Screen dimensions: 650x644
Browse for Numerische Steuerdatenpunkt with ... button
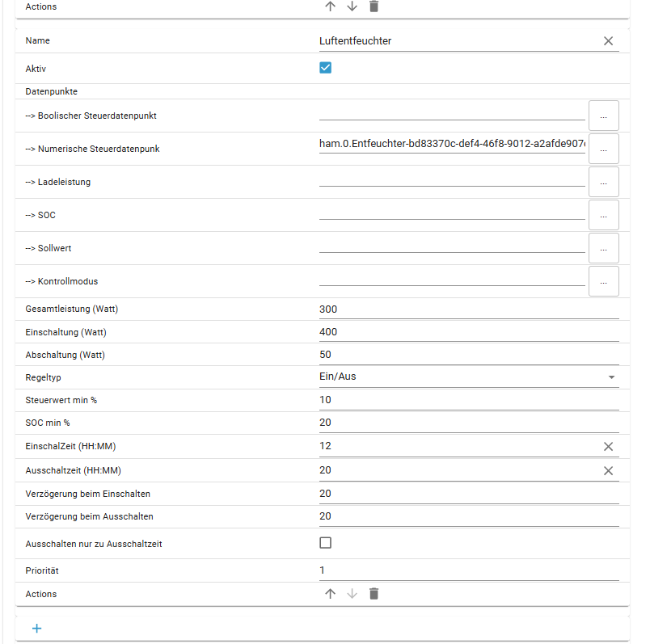pos(603,149)
